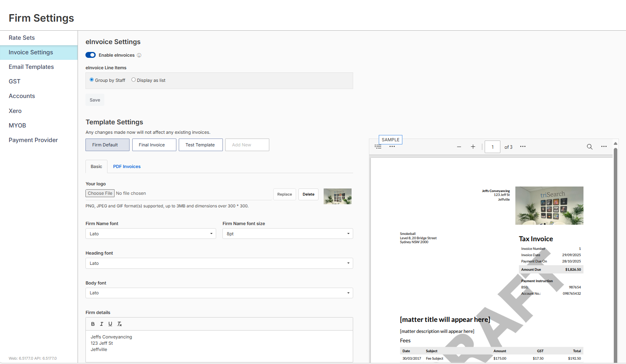Image resolution: width=626 pixels, height=364 pixels.
Task: Open Email Templates in the sidebar
Action: [x=39, y=67]
